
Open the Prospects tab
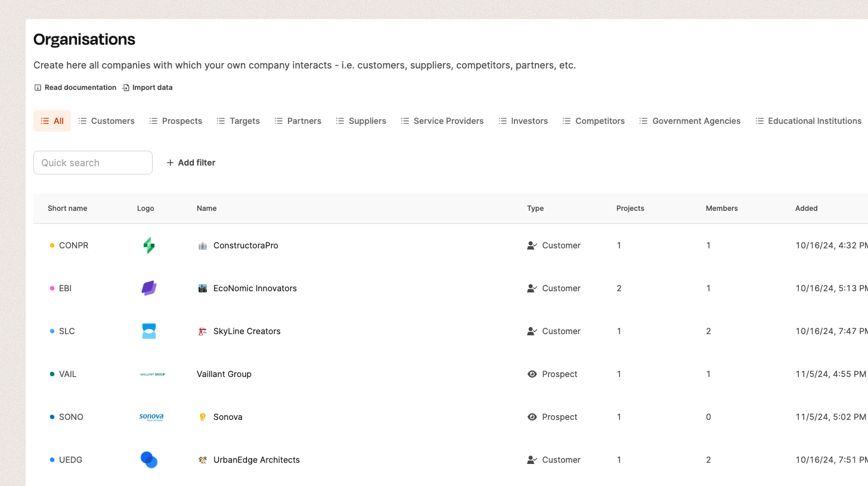click(176, 121)
